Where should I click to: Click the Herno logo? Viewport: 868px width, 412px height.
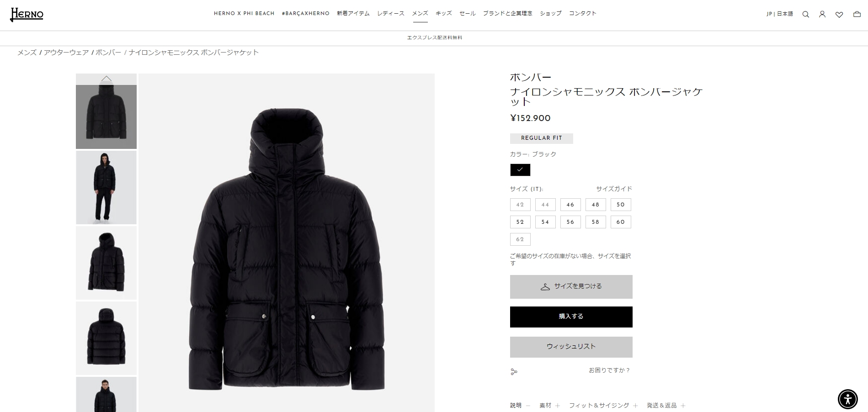[x=27, y=15]
